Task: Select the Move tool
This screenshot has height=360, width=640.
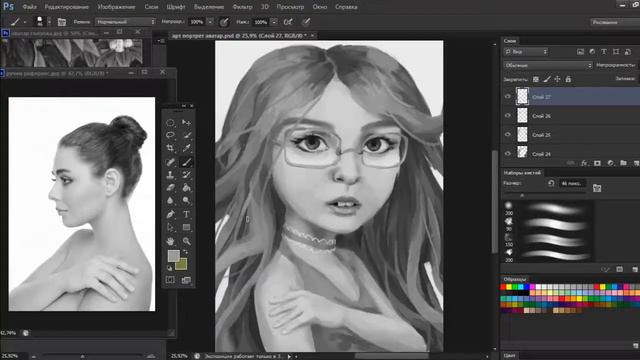Action: [187, 122]
